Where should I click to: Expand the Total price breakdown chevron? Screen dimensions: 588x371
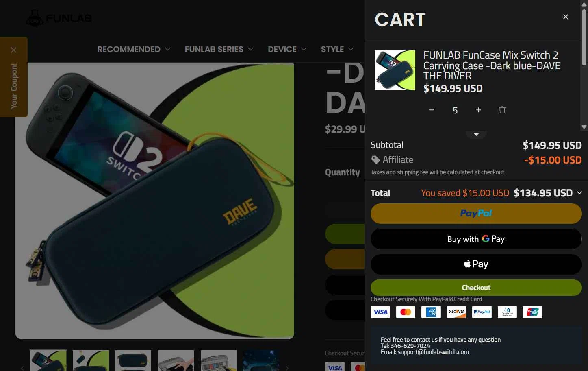(579, 193)
